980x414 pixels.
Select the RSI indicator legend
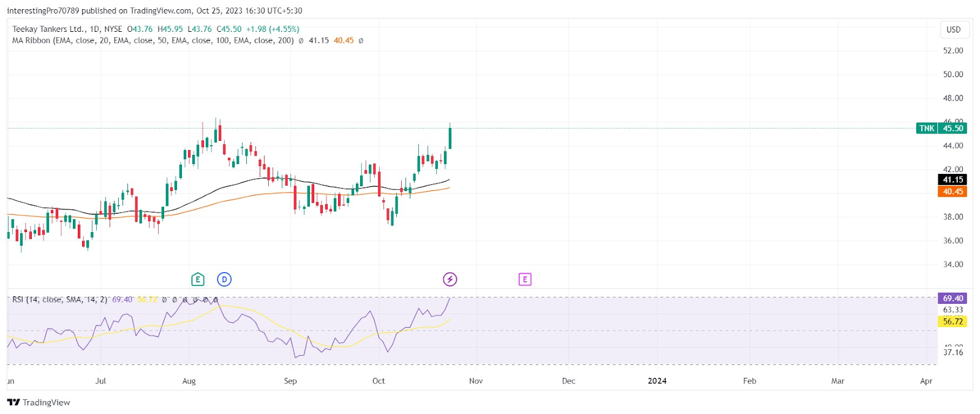point(60,299)
